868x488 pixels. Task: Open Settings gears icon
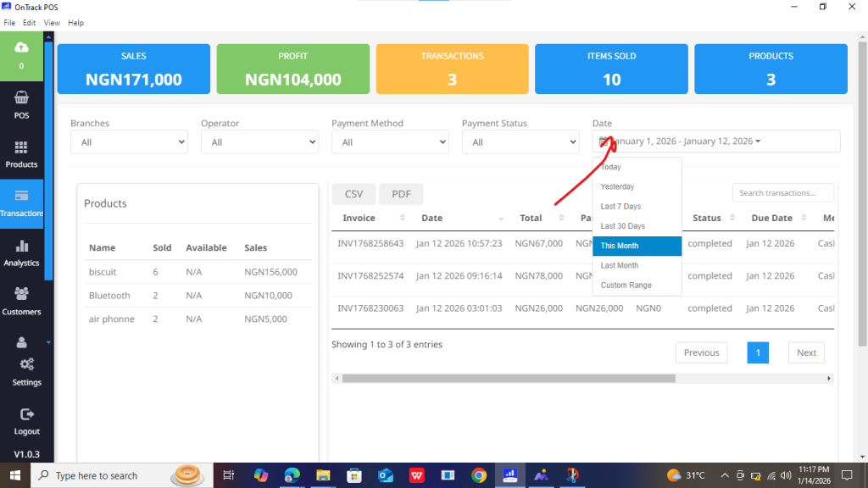[x=26, y=364]
